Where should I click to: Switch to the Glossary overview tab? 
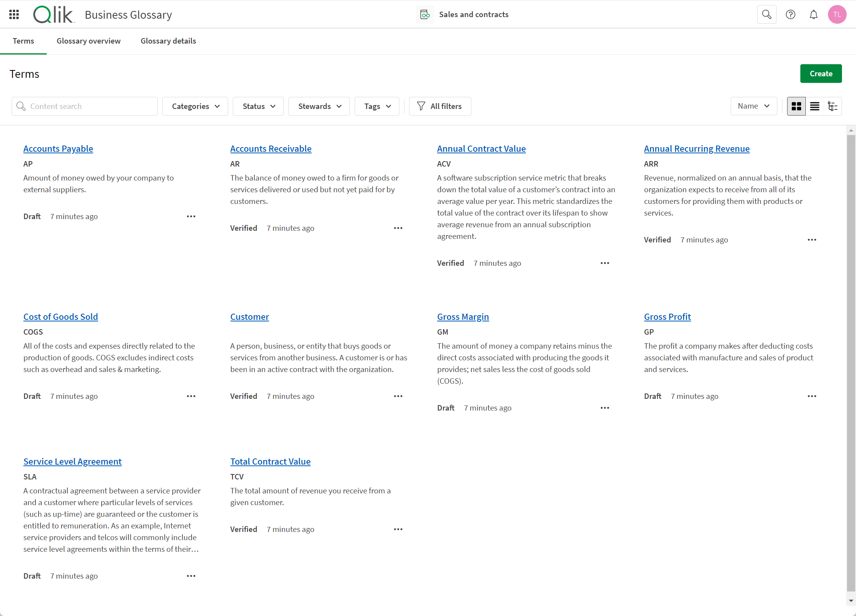[x=89, y=41]
